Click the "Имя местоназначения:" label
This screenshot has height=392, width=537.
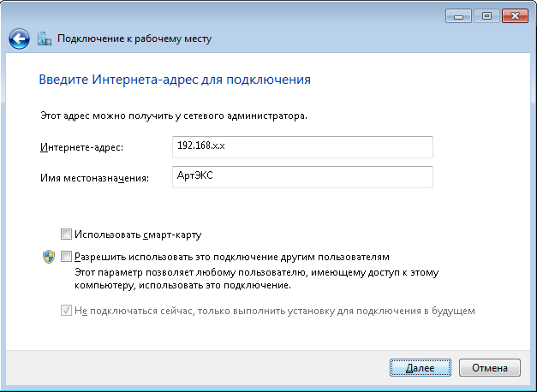point(95,178)
